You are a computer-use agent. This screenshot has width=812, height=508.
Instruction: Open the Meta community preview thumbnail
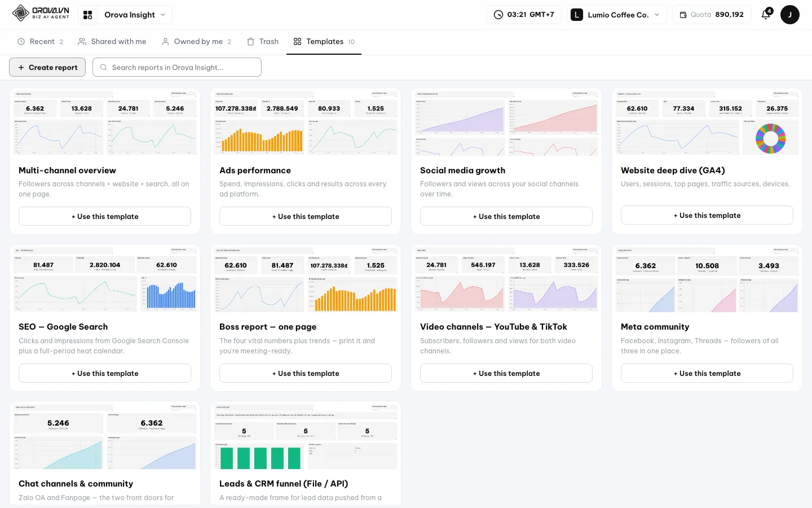point(707,279)
